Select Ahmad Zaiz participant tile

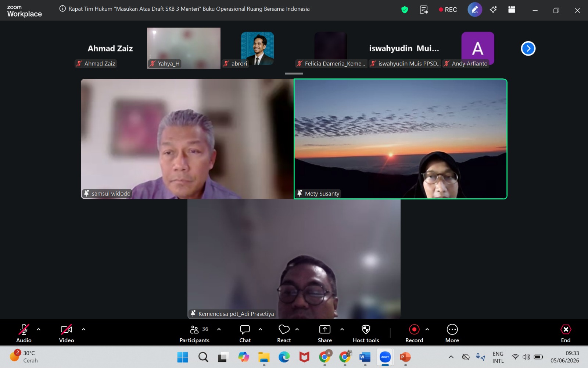coord(110,48)
